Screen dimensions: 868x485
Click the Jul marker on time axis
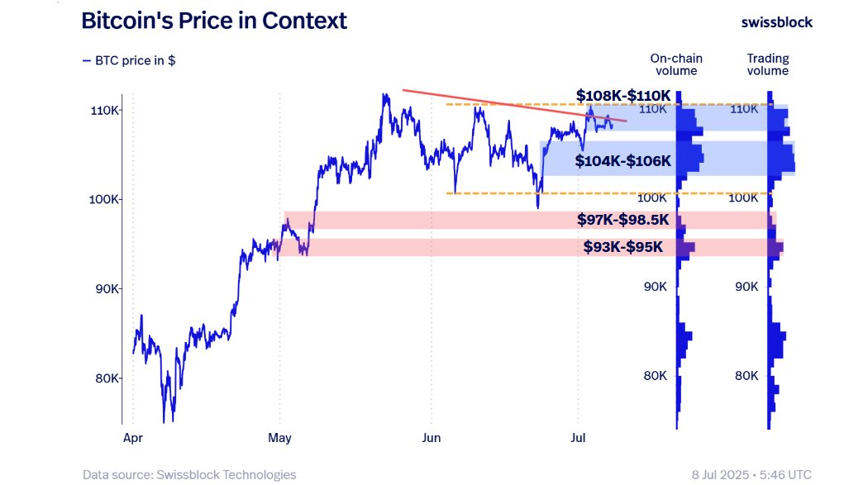[x=578, y=438]
